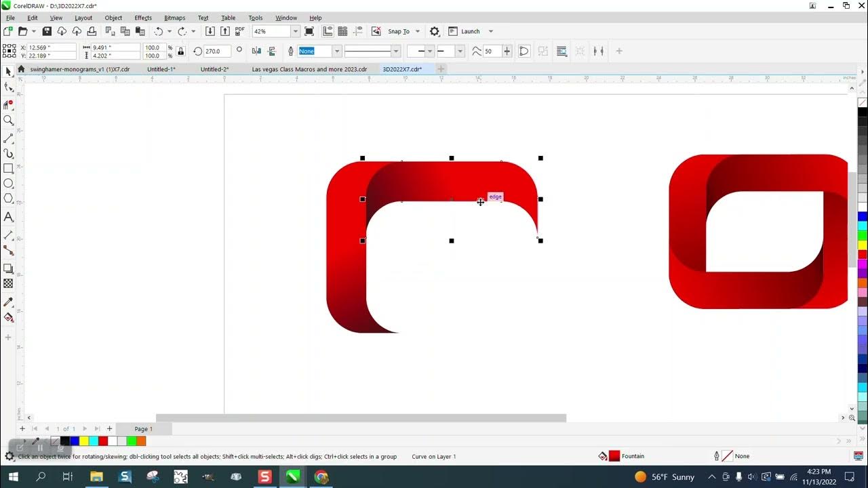Select the Parallel Dimension tool
Image resolution: width=868 pixels, height=488 pixels.
tap(8, 235)
